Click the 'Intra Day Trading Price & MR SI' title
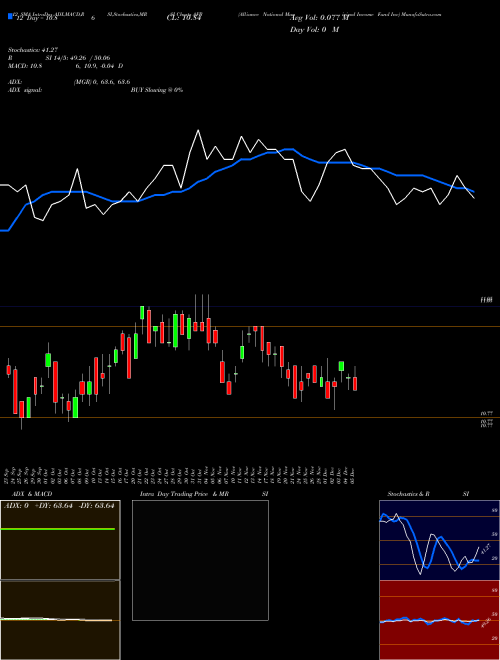 coord(204,494)
